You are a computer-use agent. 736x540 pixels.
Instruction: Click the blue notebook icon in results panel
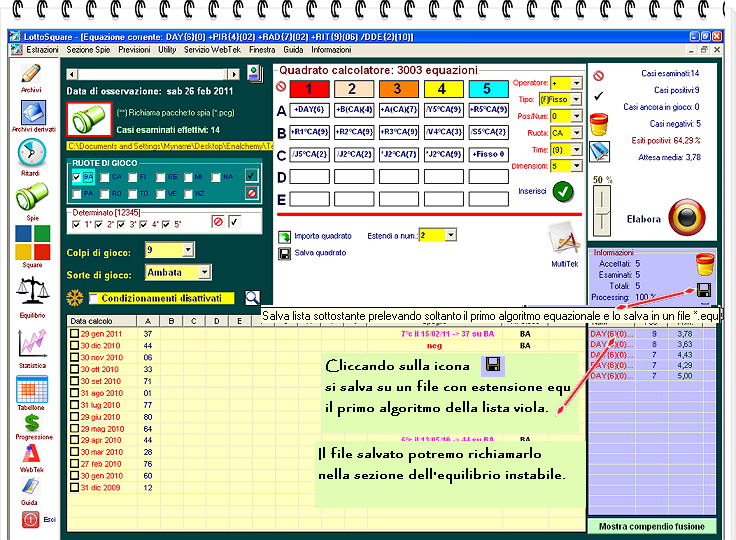(599, 152)
